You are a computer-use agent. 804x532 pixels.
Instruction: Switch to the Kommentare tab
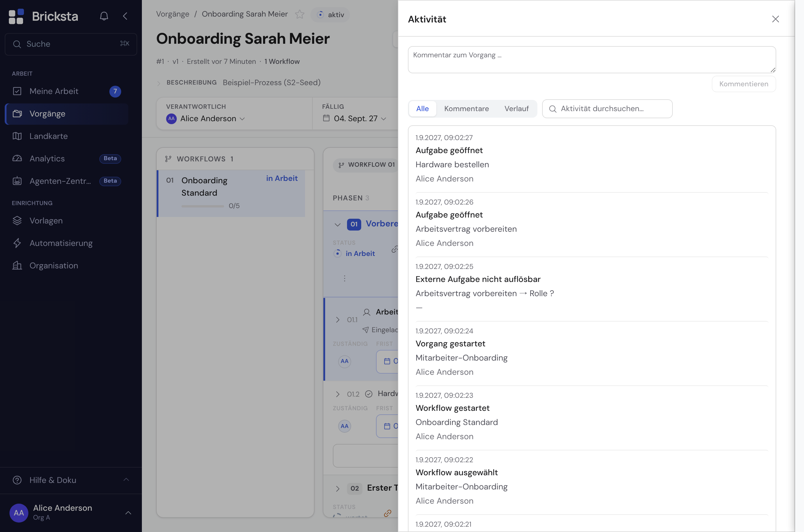(x=466, y=108)
